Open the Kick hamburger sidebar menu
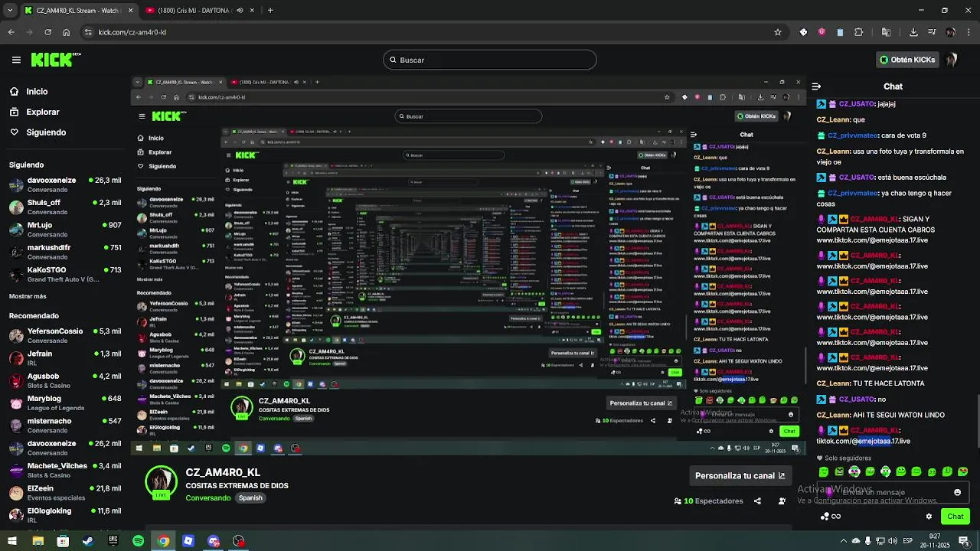Screen dimensions: 980x551 click(16, 60)
